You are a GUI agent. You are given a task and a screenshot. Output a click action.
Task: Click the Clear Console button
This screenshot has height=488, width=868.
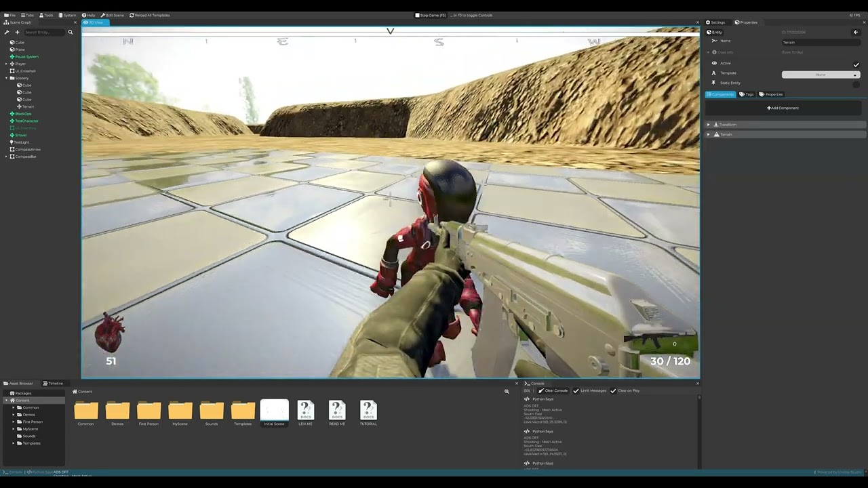(553, 390)
